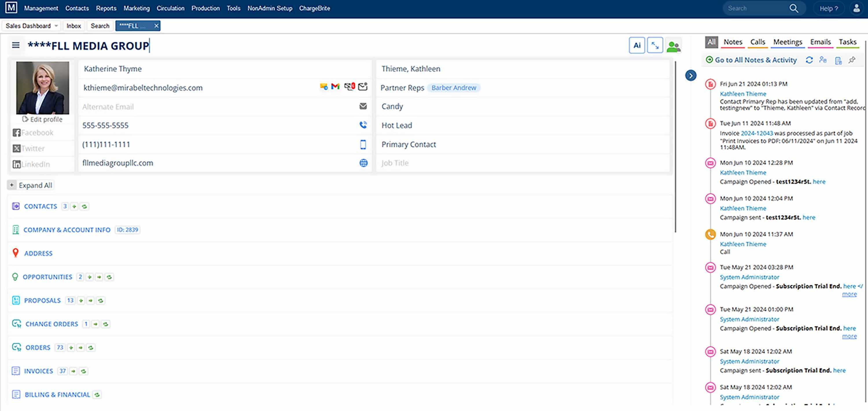Click the green contacts group icon

(673, 46)
